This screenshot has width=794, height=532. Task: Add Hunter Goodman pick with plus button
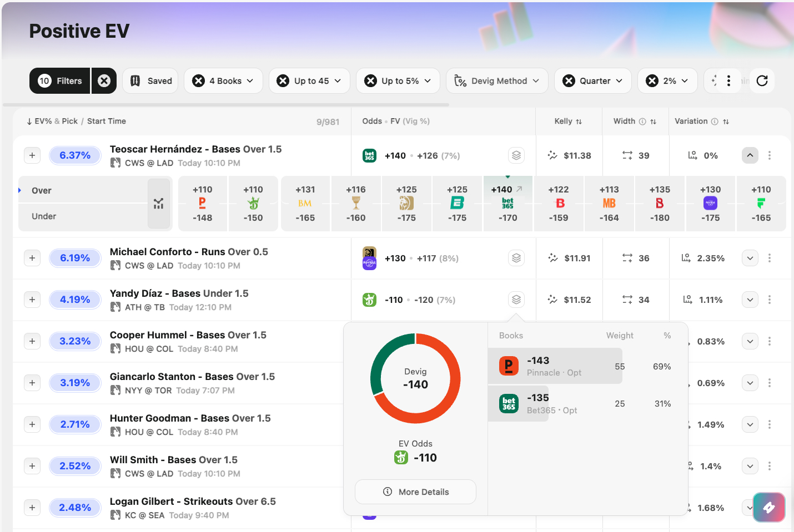tap(32, 424)
